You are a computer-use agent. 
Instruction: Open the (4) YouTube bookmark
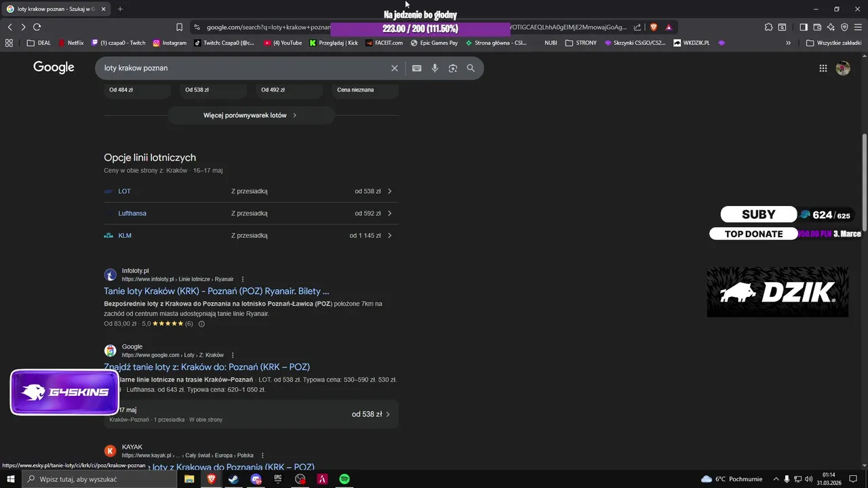tap(283, 43)
